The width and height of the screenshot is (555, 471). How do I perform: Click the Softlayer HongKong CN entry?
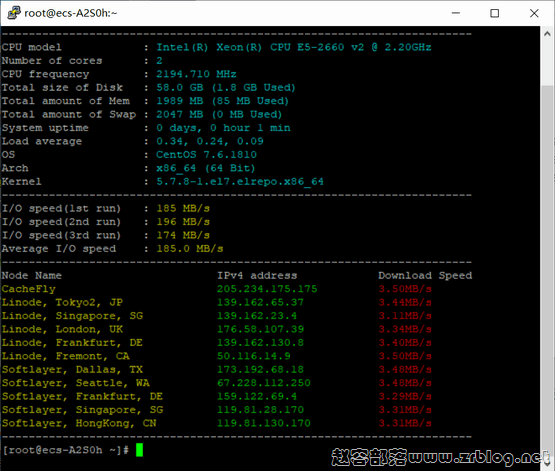(79, 423)
